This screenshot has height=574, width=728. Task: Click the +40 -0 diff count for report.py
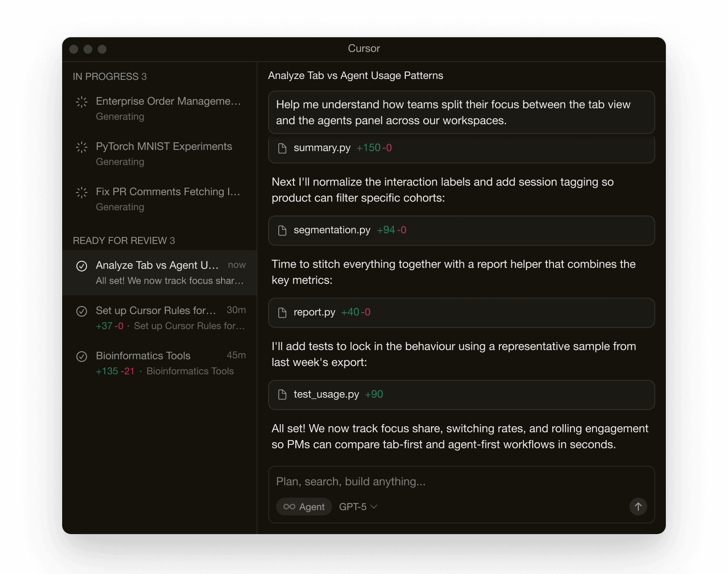click(x=356, y=312)
